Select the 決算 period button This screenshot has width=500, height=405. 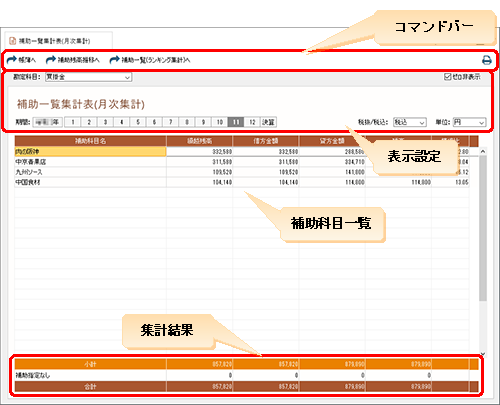coord(268,122)
